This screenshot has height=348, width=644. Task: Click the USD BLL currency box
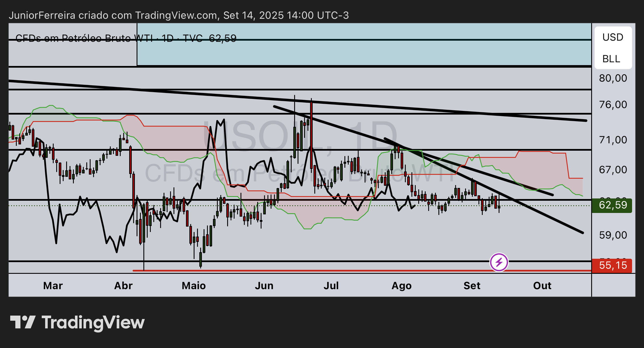tap(613, 48)
